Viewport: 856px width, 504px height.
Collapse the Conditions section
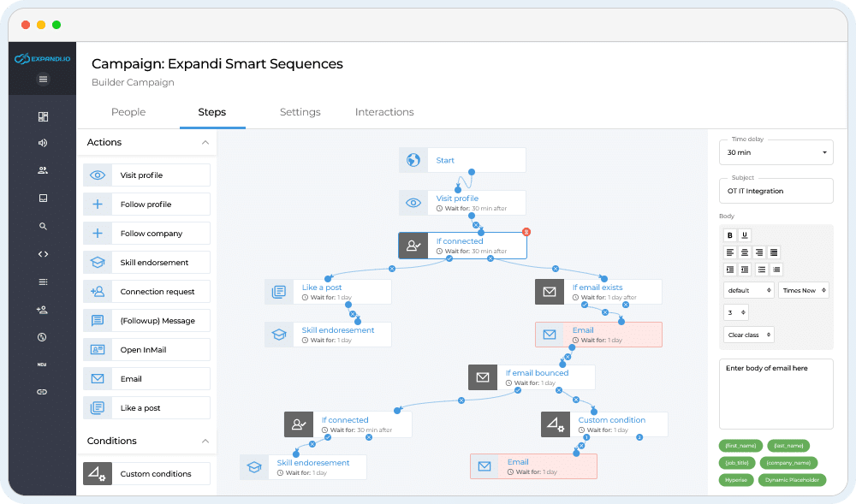(205, 441)
